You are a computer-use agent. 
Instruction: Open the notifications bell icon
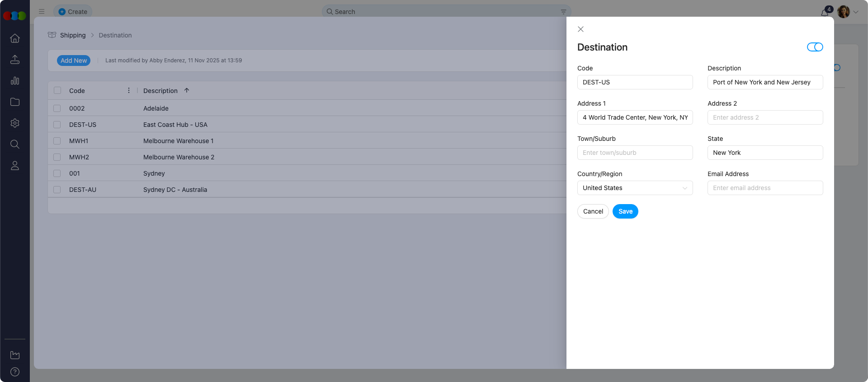pos(825,12)
